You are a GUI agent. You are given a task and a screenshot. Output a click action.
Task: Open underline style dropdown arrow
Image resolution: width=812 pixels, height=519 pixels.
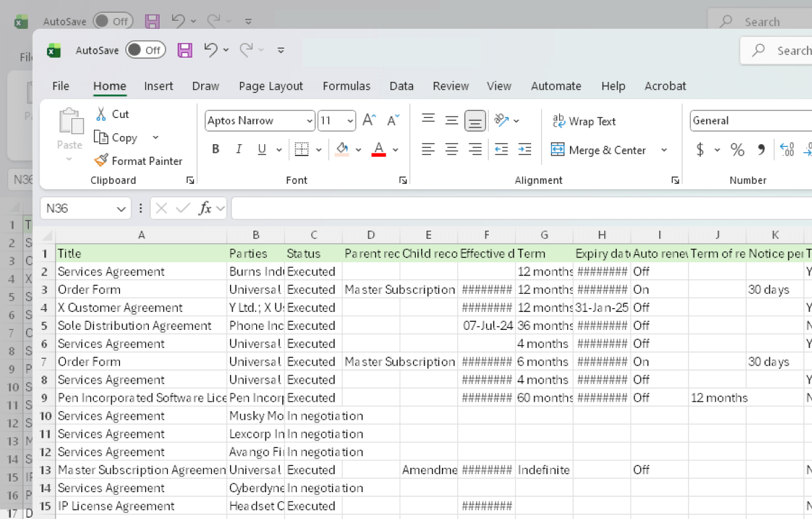279,150
